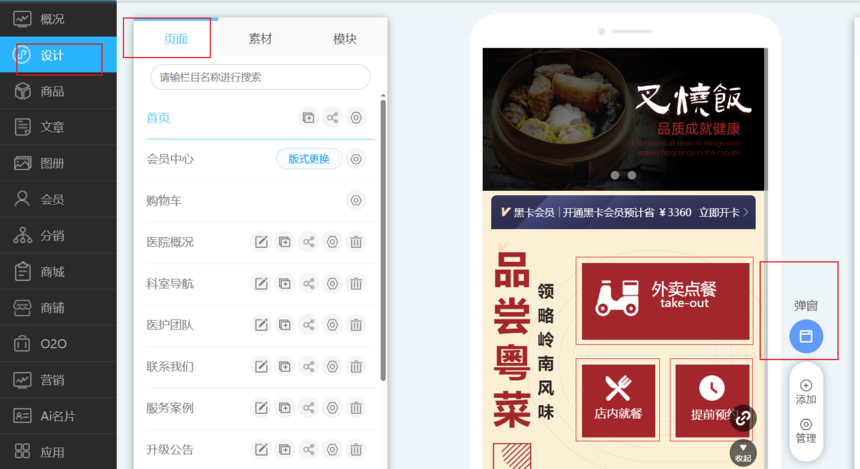Click the 店内就餐 tile

pyautogui.click(x=618, y=401)
